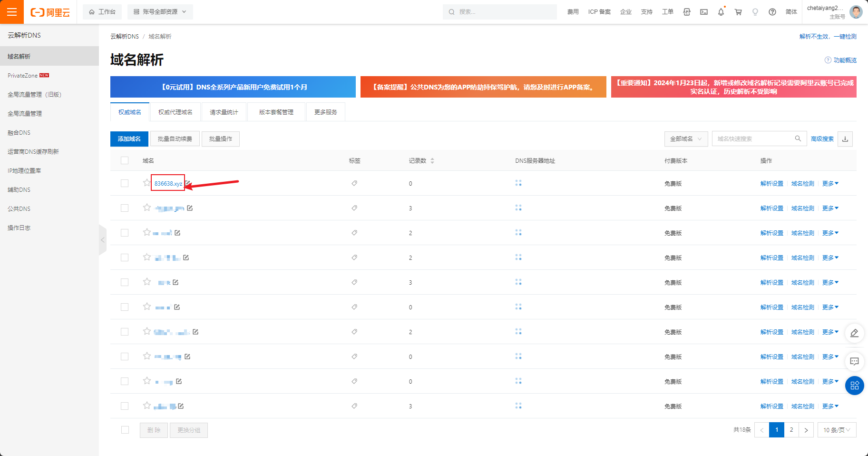Screen dimensions: 868x456
Task: Click the 添加域名 button
Action: (129, 139)
